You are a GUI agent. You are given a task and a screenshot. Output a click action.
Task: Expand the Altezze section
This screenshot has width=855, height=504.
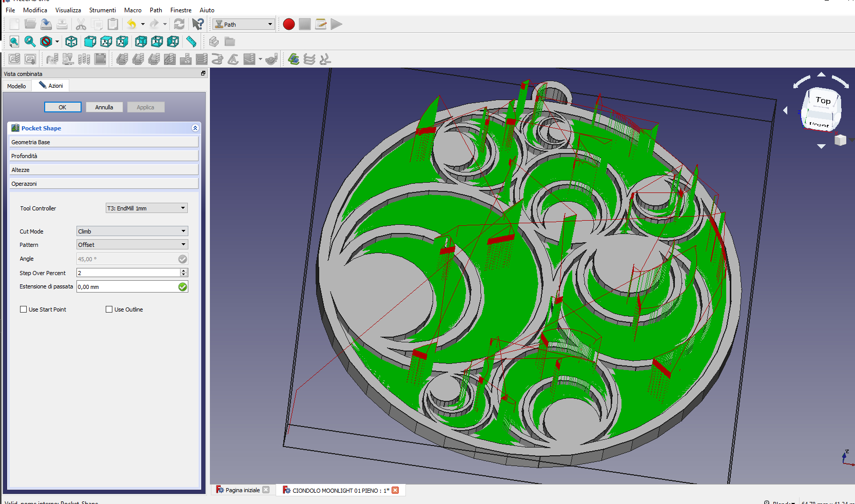click(x=104, y=170)
